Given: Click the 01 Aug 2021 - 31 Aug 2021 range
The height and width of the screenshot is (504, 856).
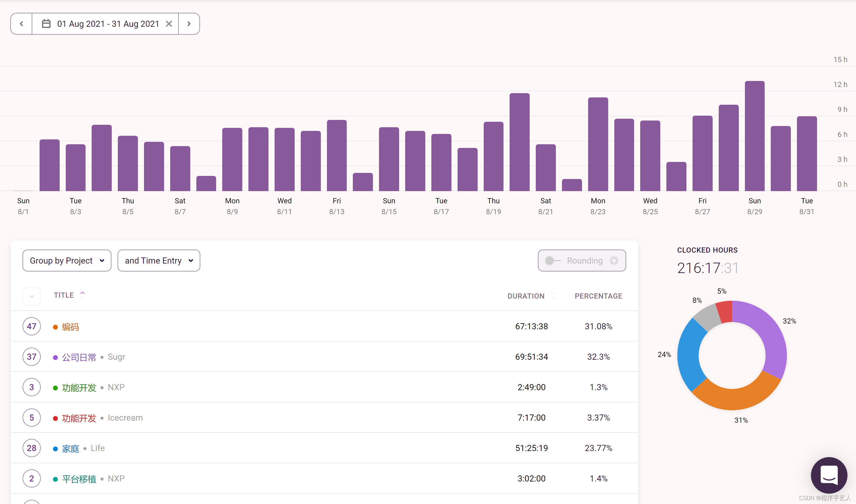Looking at the screenshot, I should click(108, 24).
